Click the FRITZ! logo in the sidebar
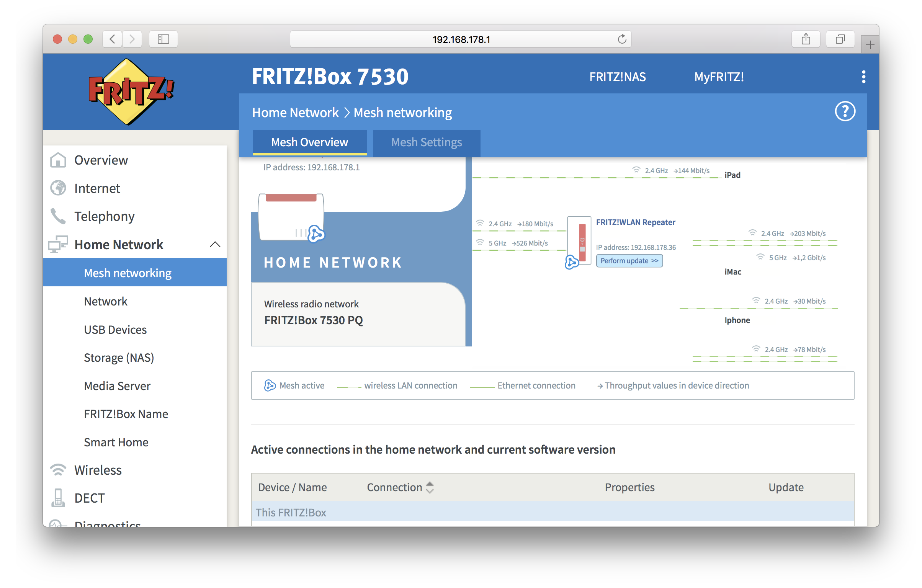922x588 pixels. pos(132,95)
